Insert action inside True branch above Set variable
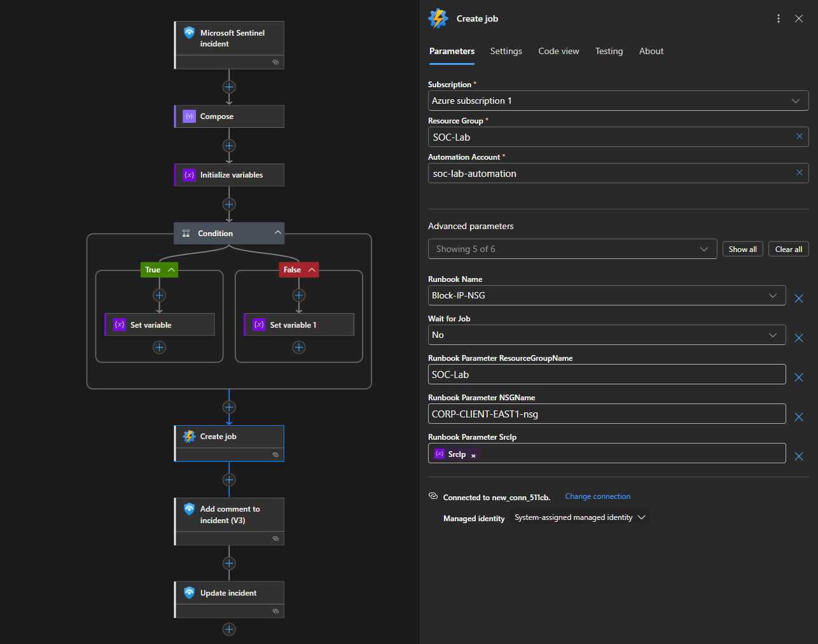Image resolution: width=818 pixels, height=644 pixels. click(159, 295)
